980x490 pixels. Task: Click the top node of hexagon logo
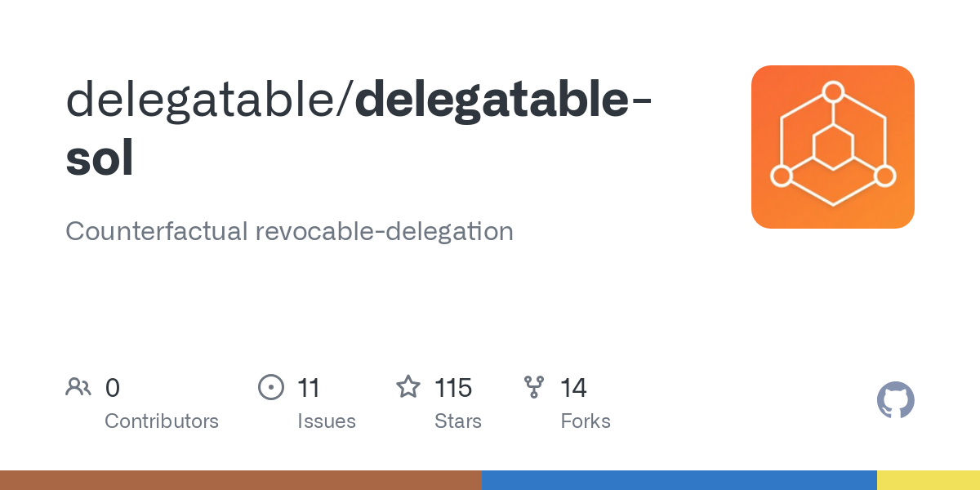point(833,91)
